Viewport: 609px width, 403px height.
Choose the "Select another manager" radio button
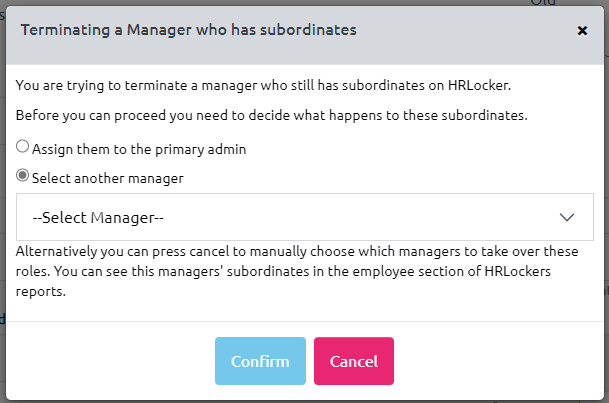point(23,176)
